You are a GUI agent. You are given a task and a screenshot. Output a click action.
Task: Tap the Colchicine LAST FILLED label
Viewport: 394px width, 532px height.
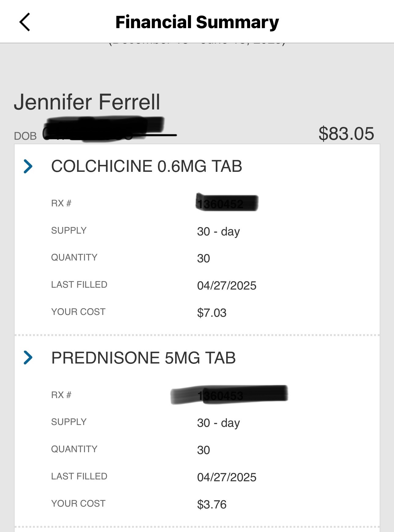click(x=79, y=285)
